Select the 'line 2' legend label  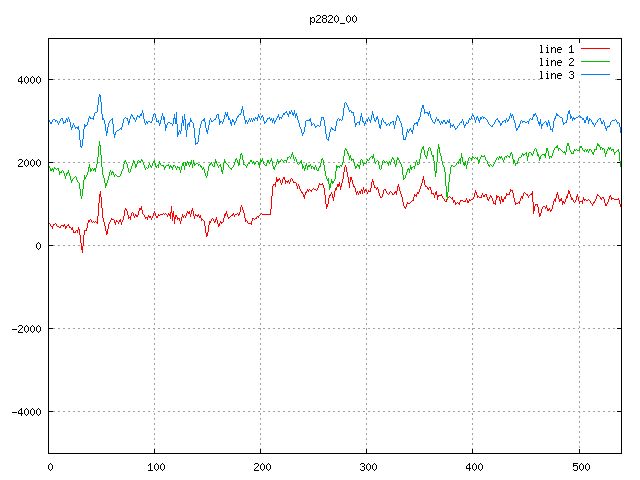click(556, 62)
